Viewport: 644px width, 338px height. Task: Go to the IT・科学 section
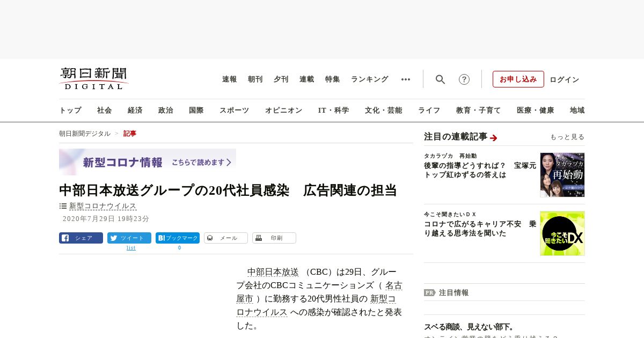coord(334,111)
